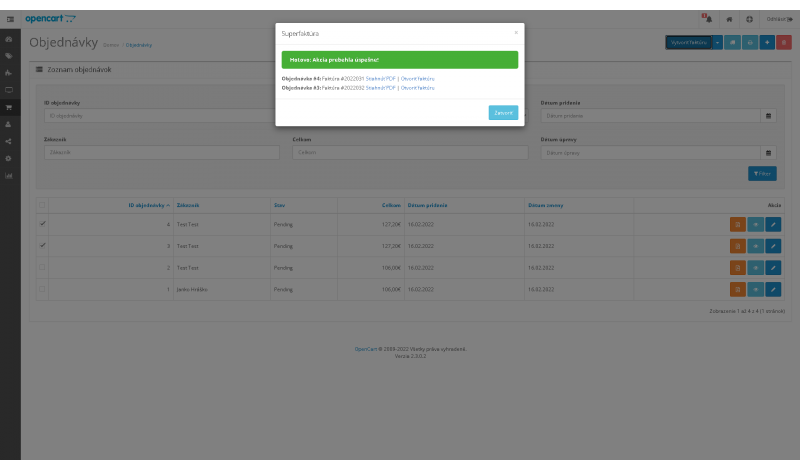Uncheck the checkbox for order 4
Screen dimensions: 800x470
click(42, 224)
